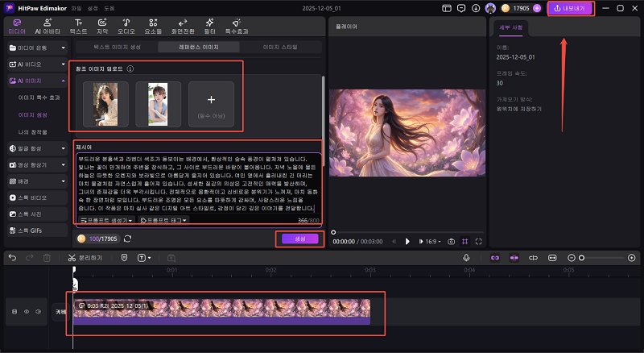Click the timeline zoom slider handle

coord(581,258)
